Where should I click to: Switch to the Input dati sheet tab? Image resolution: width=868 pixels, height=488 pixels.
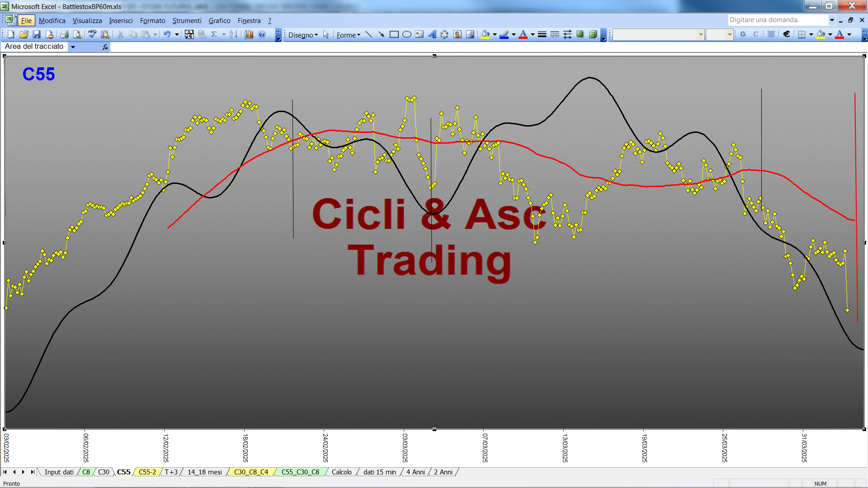pos(59,472)
